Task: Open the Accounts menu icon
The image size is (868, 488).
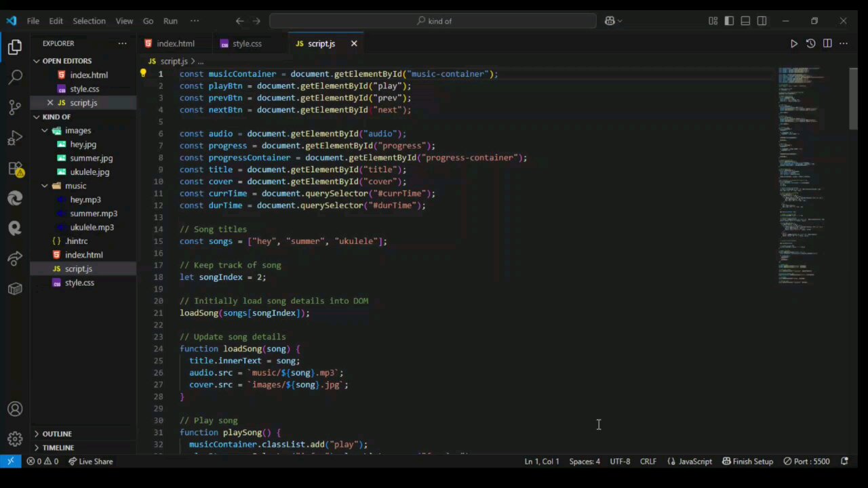Action: pyautogui.click(x=15, y=409)
